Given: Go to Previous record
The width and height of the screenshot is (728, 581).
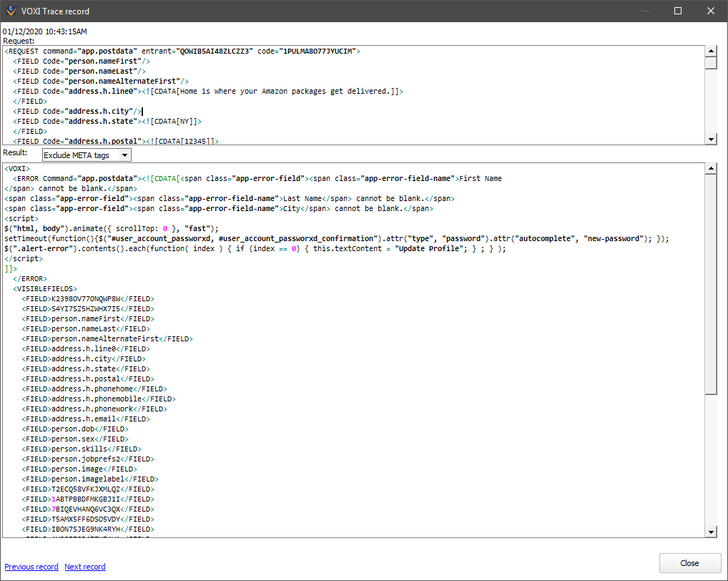Looking at the screenshot, I should click(31, 567).
